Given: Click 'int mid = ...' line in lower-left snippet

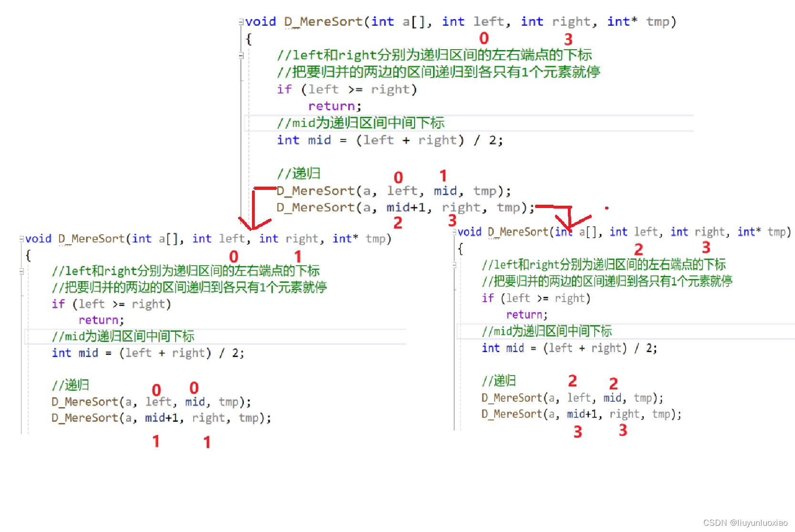Looking at the screenshot, I should [148, 353].
